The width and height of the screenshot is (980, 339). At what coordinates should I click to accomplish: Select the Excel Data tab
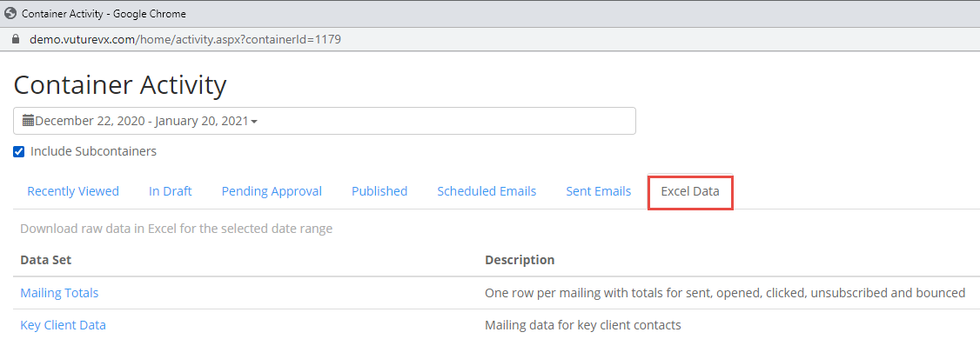690,191
